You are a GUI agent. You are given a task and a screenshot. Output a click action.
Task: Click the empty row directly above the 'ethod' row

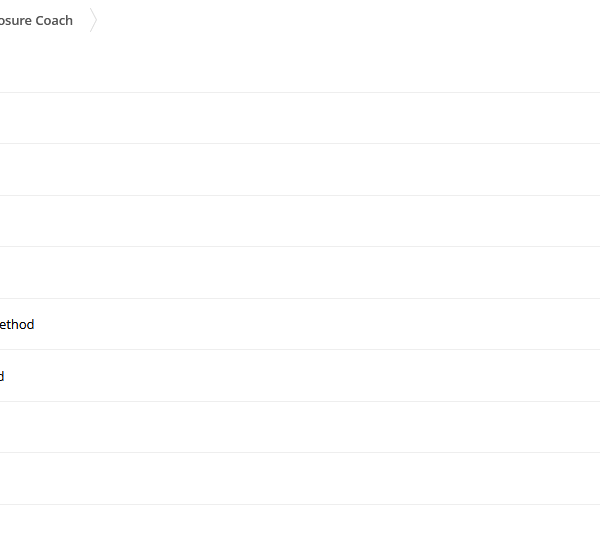tap(300, 272)
